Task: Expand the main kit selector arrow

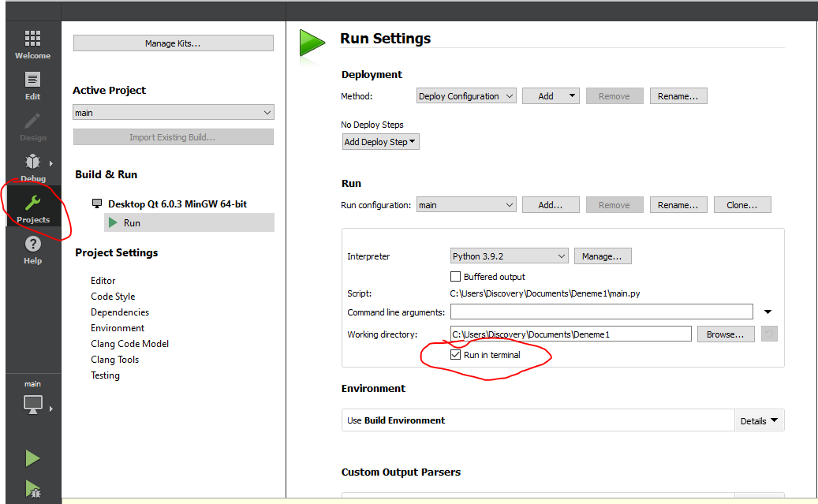Action: [x=51, y=409]
